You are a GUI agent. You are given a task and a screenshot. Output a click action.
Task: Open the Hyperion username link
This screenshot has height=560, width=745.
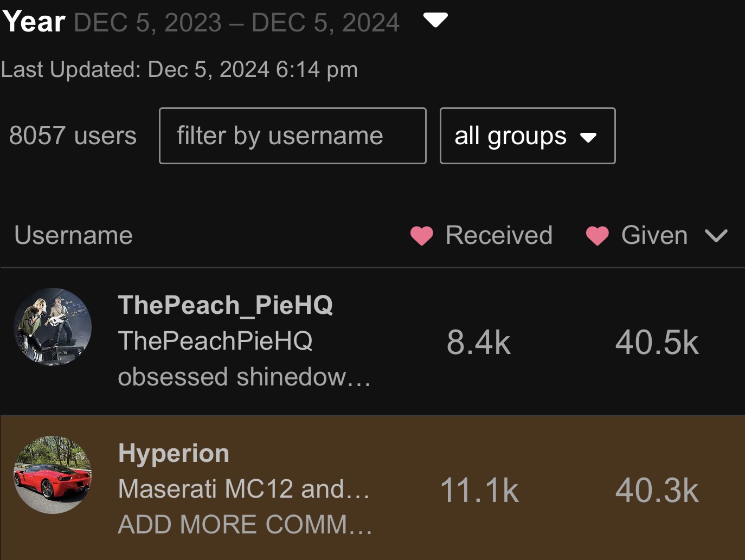(174, 453)
